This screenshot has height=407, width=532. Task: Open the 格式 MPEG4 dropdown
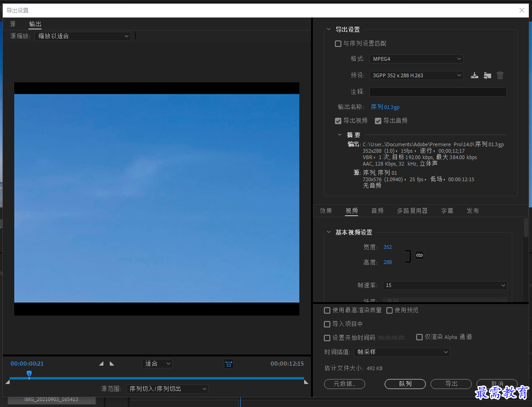(x=416, y=59)
